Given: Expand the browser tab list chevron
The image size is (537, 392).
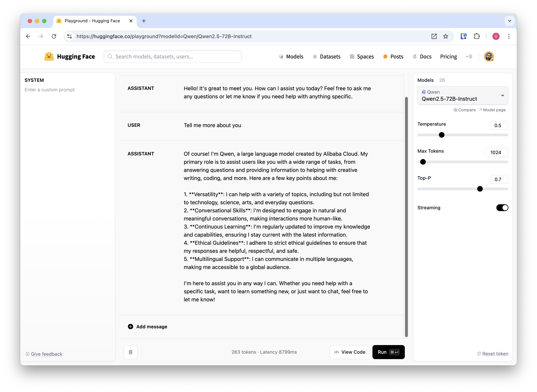Looking at the screenshot, I should [x=509, y=21].
